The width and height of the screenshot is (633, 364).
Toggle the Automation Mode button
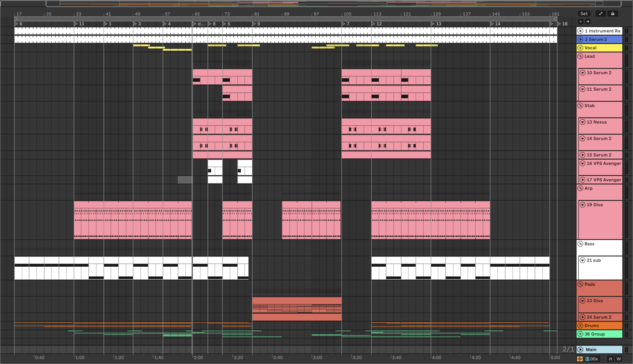tap(601, 14)
